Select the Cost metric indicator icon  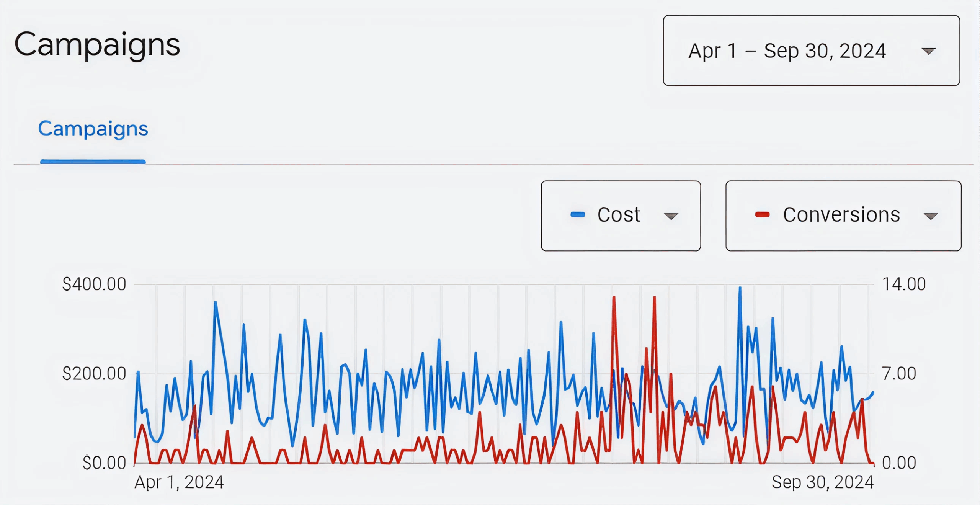point(578,214)
